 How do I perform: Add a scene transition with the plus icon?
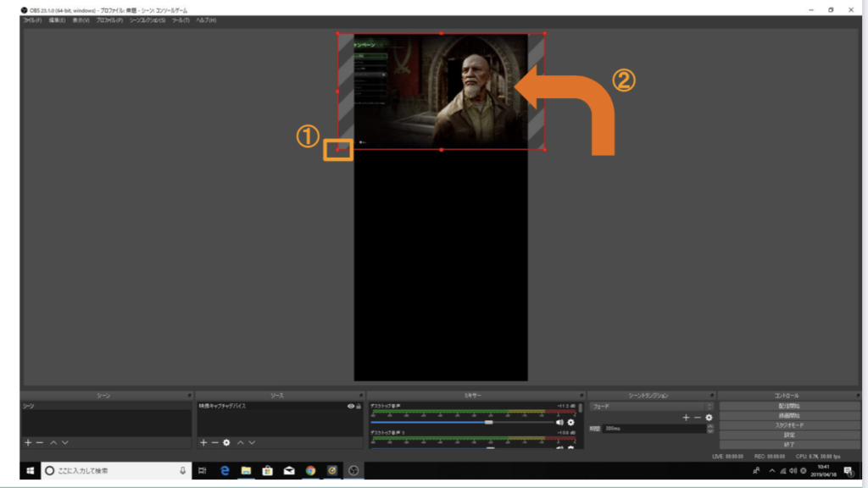click(686, 418)
